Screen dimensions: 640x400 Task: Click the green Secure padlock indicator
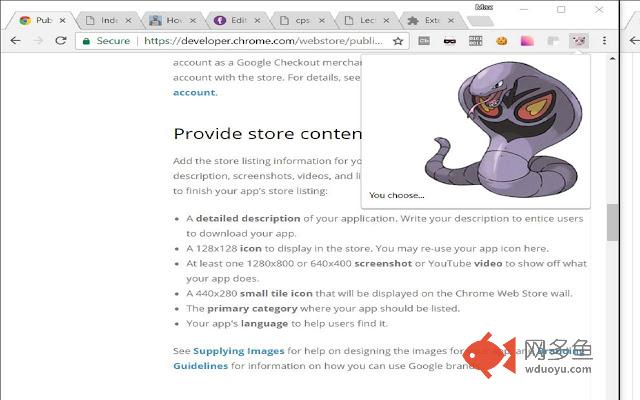click(106, 41)
